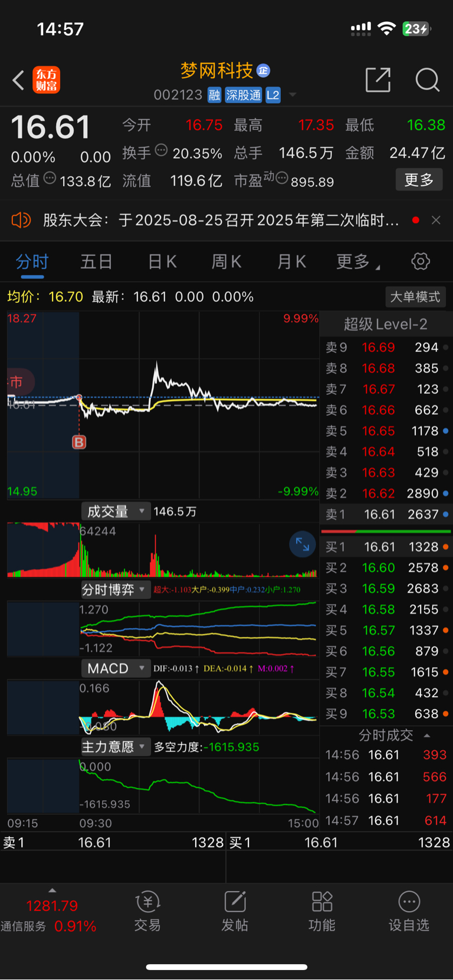The image size is (453, 980).
Task: Open 更多 quote details button
Action: coord(419,180)
